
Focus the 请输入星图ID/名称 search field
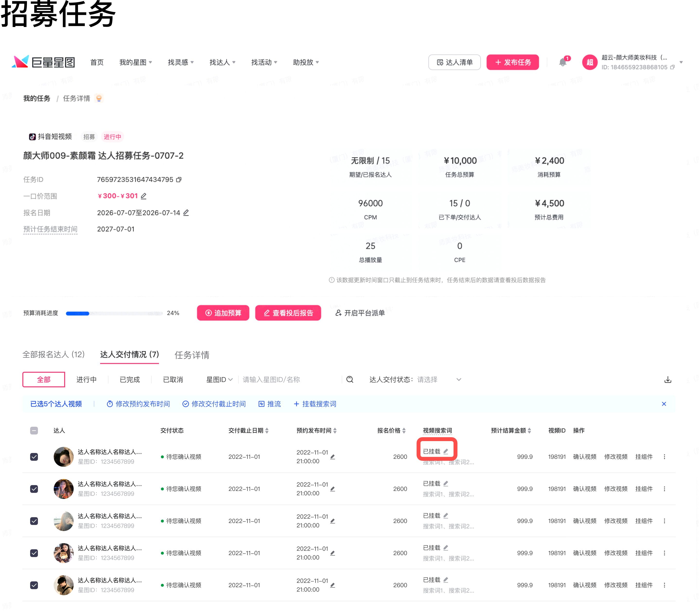(291, 379)
